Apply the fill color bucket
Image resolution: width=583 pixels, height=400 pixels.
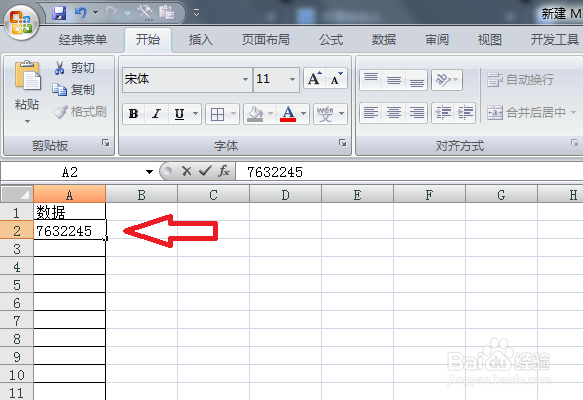pyautogui.click(x=255, y=114)
